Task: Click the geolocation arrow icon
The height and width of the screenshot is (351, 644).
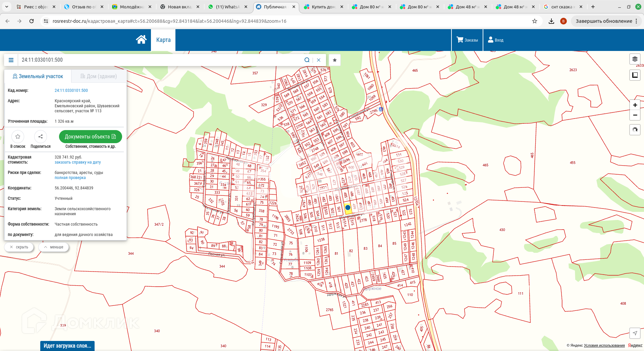Action: (x=635, y=333)
